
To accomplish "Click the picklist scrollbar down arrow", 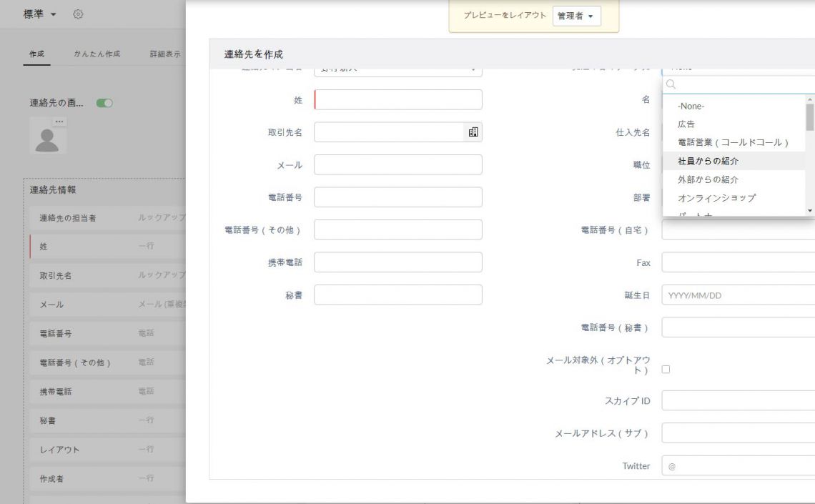I will 809,209.
